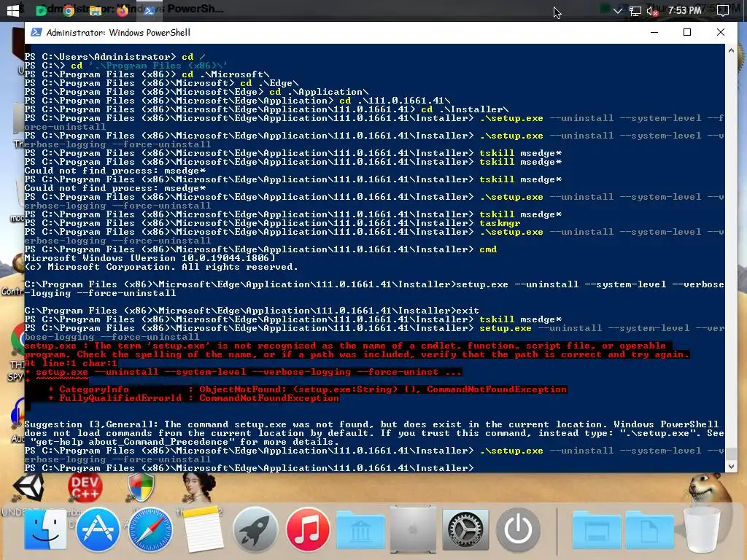Launch the App Store dock icon
The width and height of the screenshot is (747, 560).
(98, 529)
